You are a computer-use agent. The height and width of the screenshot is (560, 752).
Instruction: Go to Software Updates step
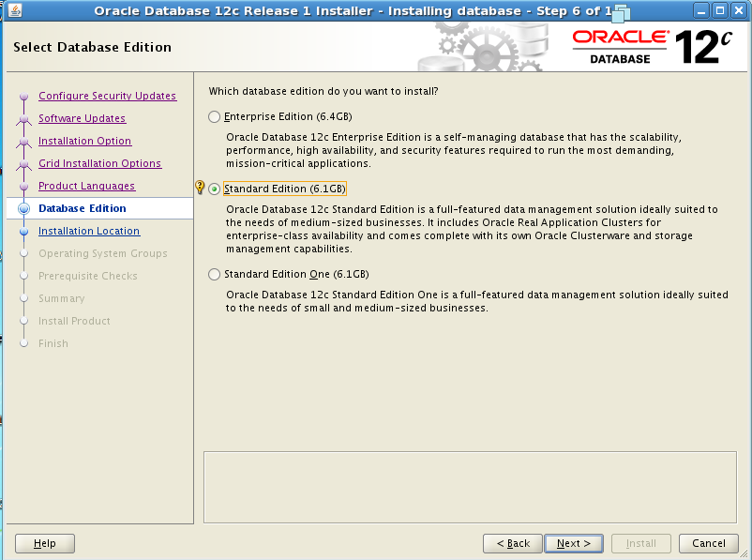click(82, 118)
